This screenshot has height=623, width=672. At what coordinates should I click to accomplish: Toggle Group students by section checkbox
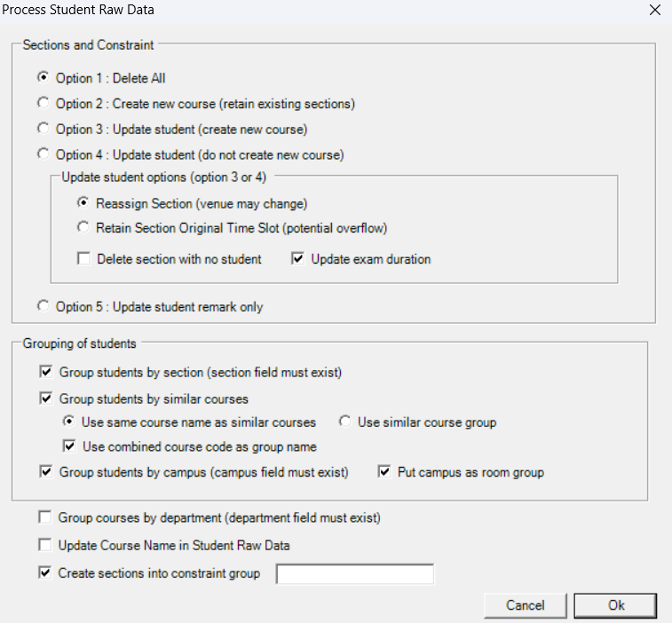[x=46, y=373]
